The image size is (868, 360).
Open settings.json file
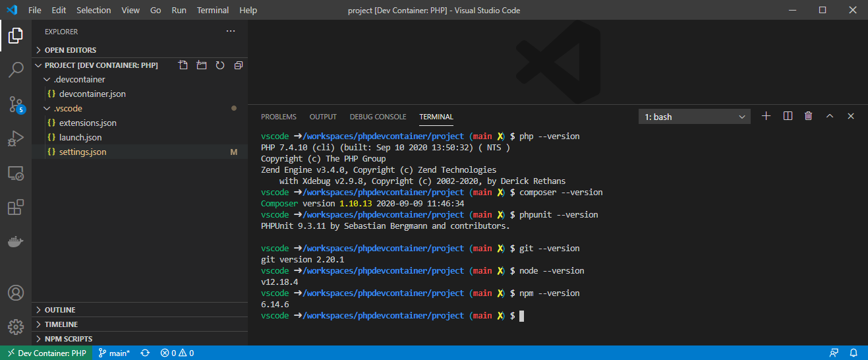[140, 152]
